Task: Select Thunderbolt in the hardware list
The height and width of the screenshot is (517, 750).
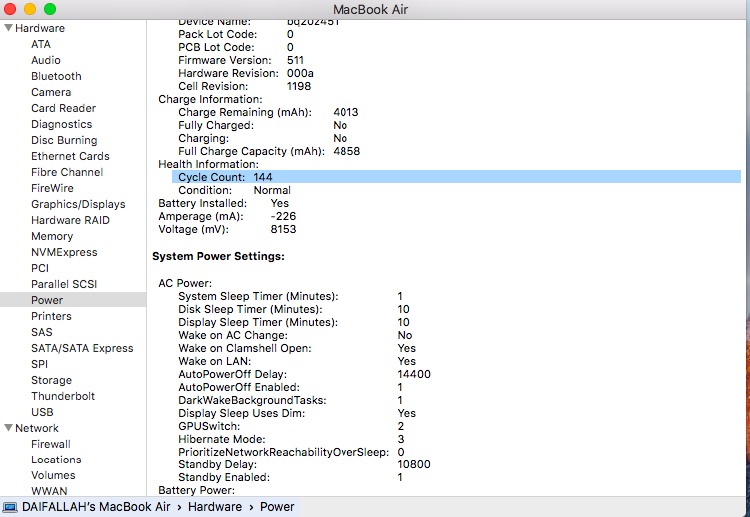Action: click(x=62, y=396)
